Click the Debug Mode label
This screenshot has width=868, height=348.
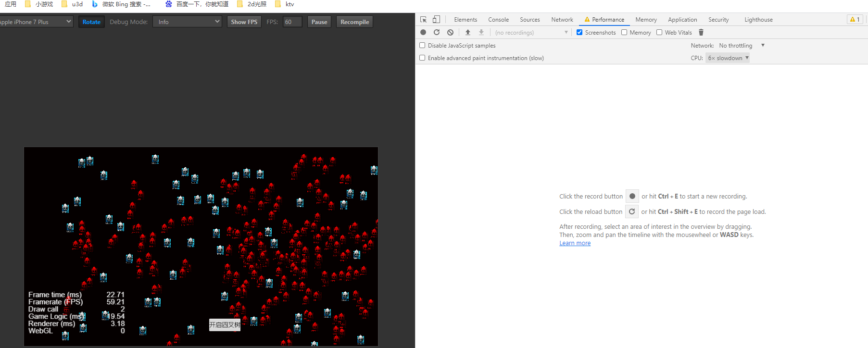pyautogui.click(x=128, y=22)
